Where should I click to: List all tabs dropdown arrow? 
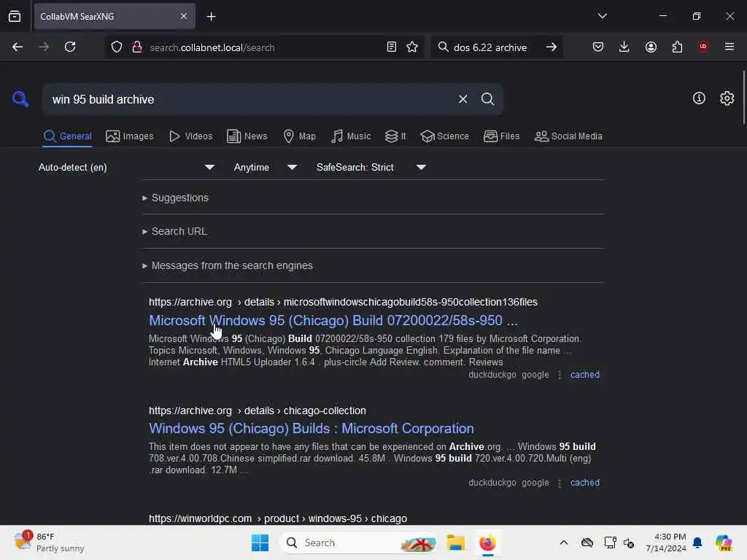click(x=602, y=16)
